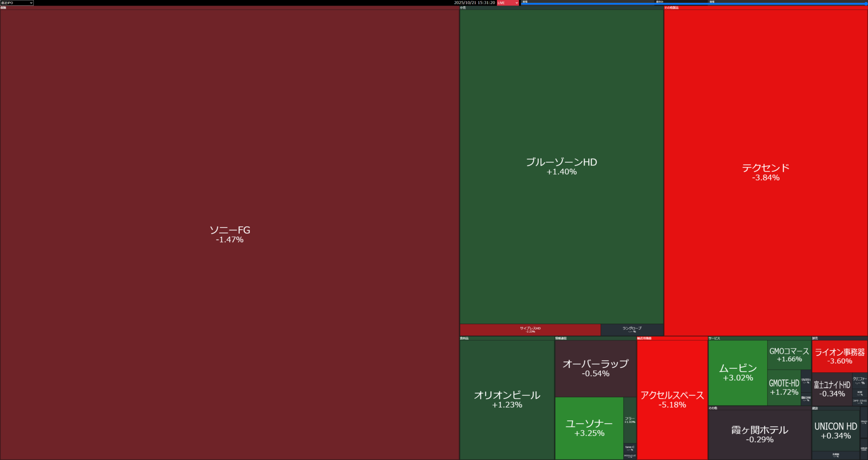Select the オリオンビール tile
The image size is (868, 460).
coord(507,399)
